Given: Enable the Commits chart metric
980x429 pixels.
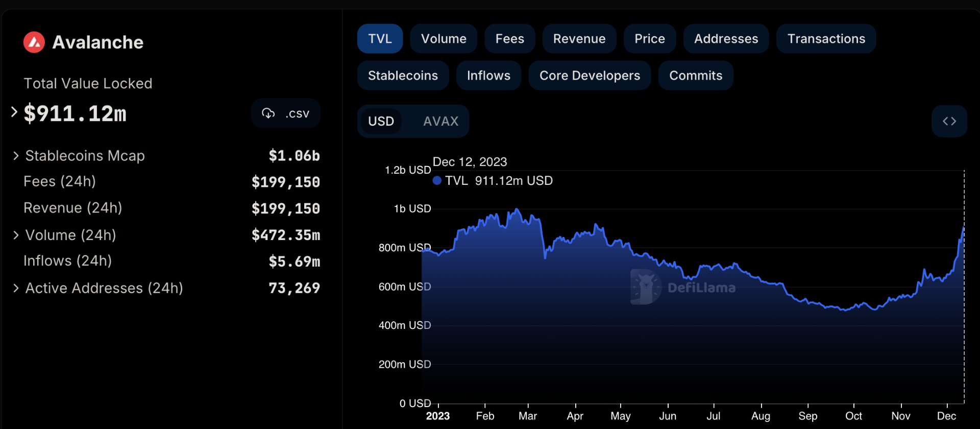Looking at the screenshot, I should coord(696,76).
